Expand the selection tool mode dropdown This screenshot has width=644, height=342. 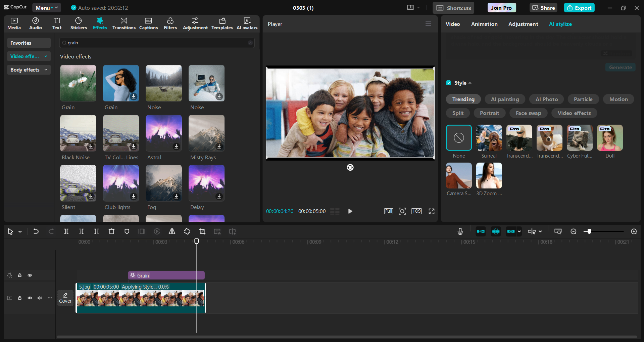20,232
